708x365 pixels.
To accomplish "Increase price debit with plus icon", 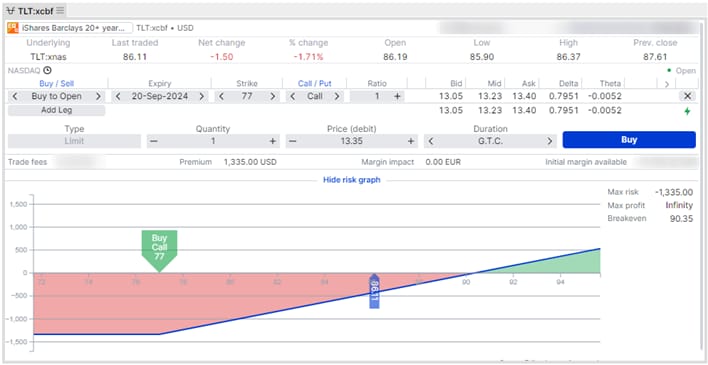I will click(x=411, y=141).
